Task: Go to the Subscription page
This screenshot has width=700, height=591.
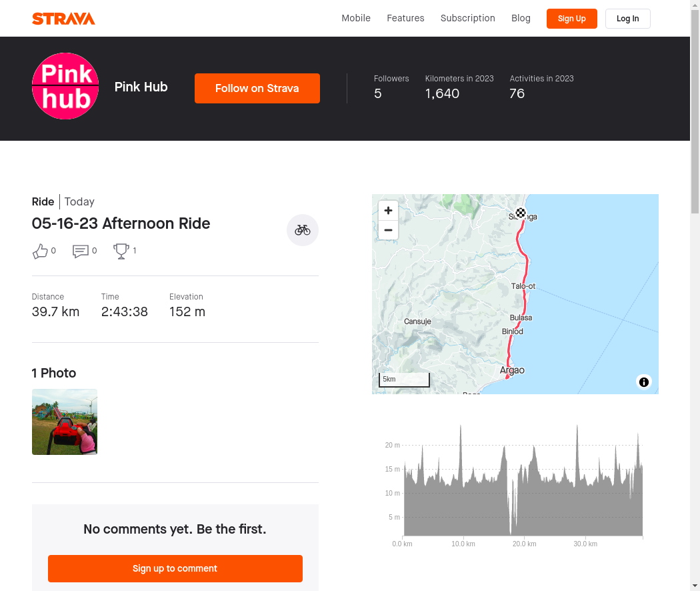Action: click(467, 18)
